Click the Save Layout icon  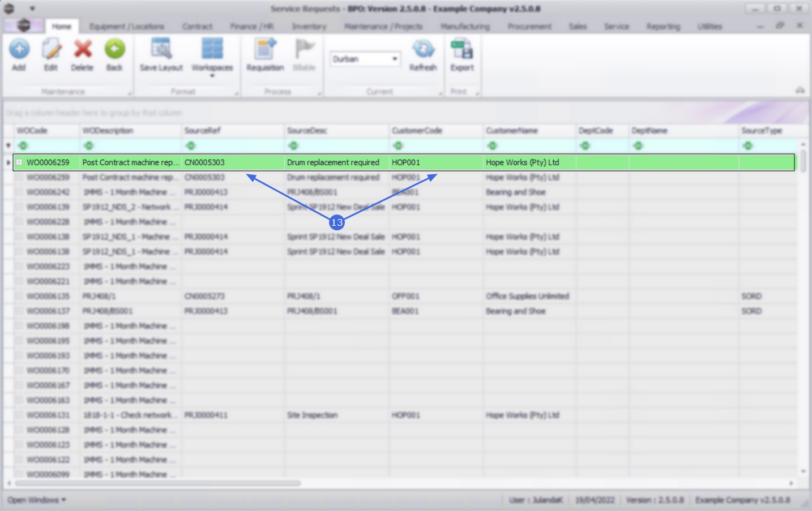tap(161, 49)
